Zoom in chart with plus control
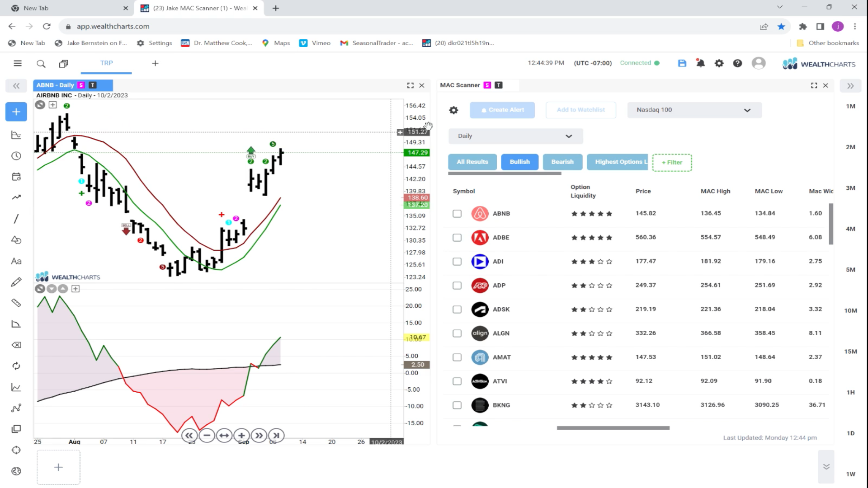The width and height of the screenshot is (868, 488). [x=241, y=436]
